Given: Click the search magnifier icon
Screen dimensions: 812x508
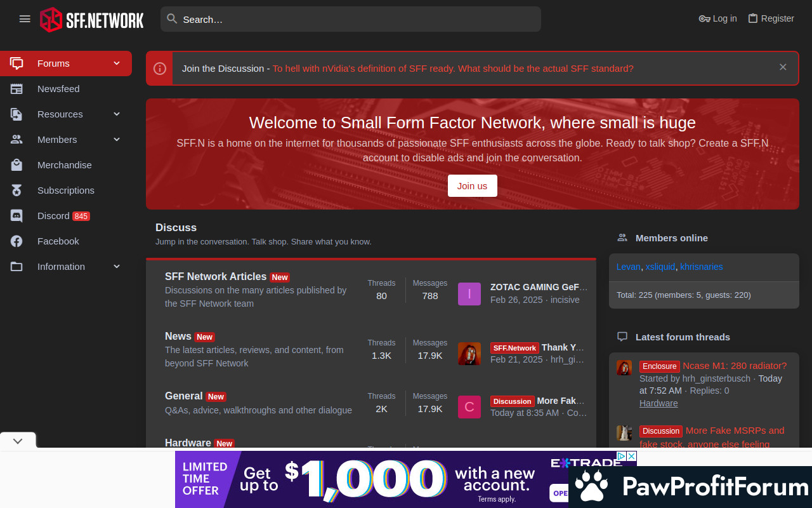Looking at the screenshot, I should [x=172, y=19].
